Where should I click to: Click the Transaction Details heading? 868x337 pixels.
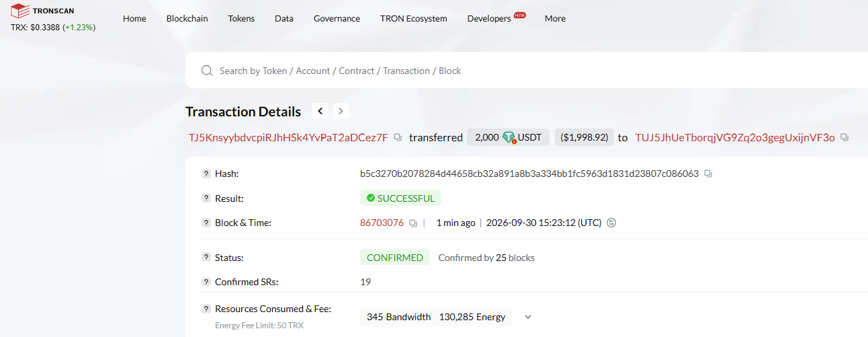(x=243, y=112)
